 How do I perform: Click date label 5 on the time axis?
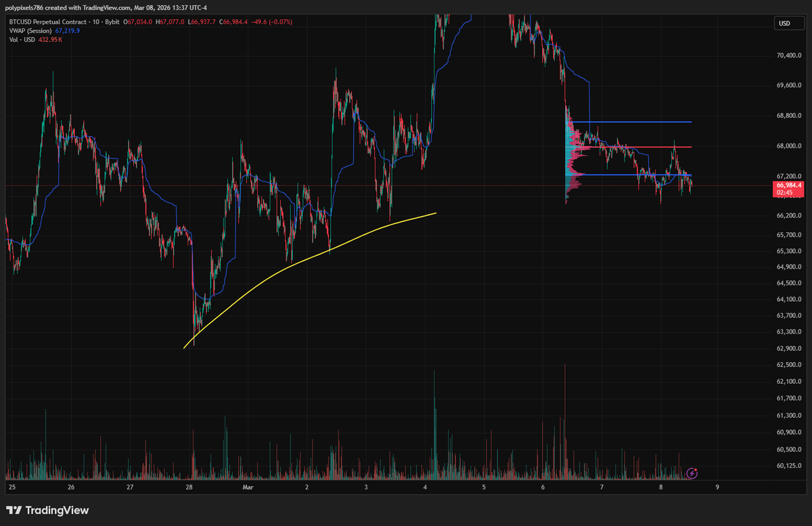pos(484,487)
